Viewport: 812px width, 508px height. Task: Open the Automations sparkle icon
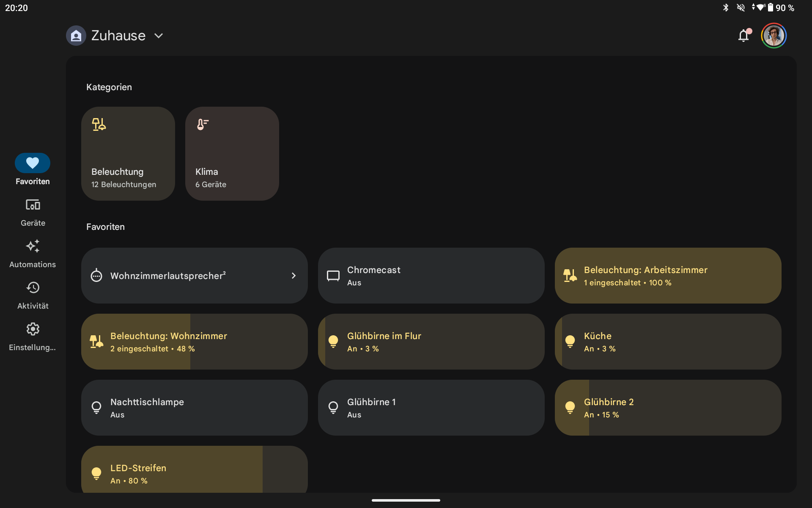[33, 246]
